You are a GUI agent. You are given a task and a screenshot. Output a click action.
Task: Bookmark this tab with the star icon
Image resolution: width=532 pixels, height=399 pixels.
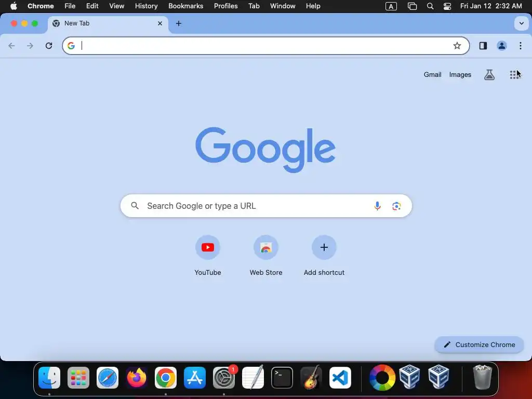(457, 46)
